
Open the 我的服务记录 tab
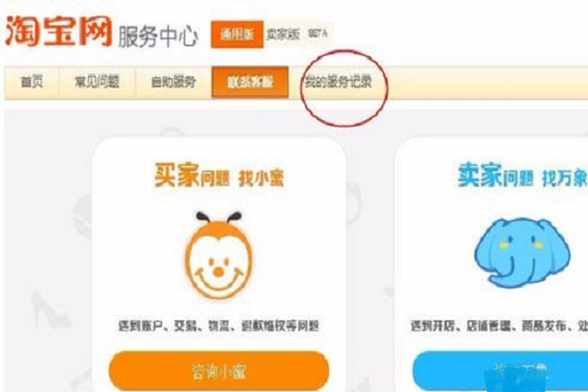[338, 81]
